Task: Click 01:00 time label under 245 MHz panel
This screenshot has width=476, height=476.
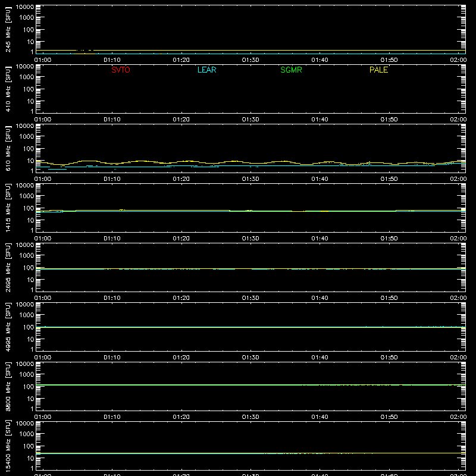Action: coord(43,60)
